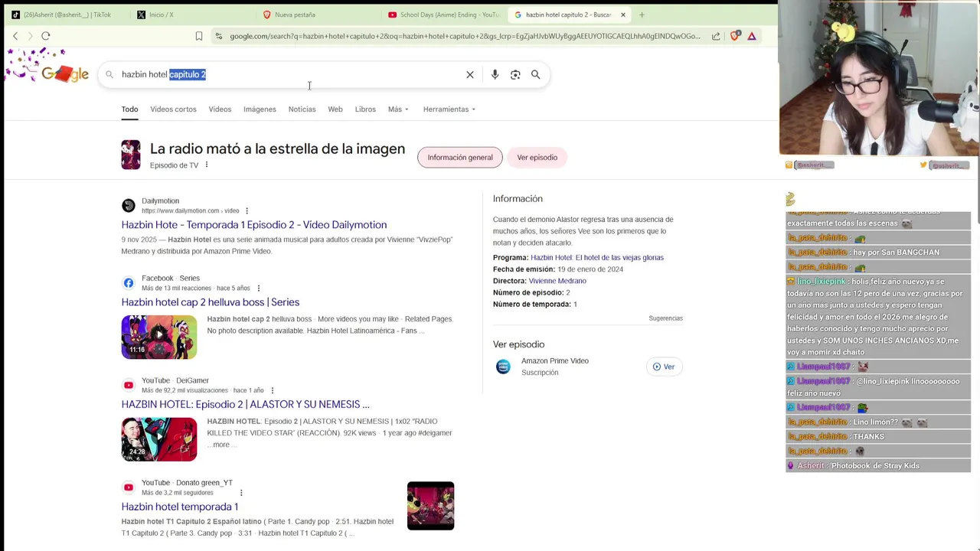Image resolution: width=980 pixels, height=551 pixels.
Task: Open three-dot menu on Dailymotion result
Action: (x=247, y=211)
